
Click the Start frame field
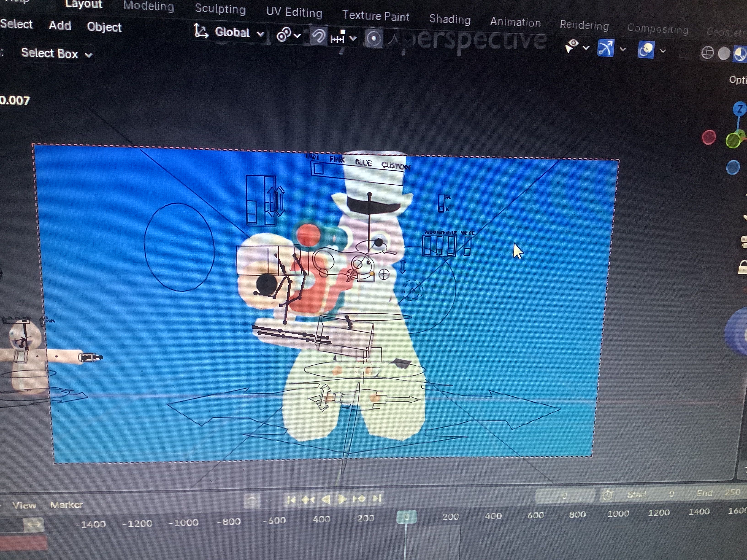coord(651,495)
